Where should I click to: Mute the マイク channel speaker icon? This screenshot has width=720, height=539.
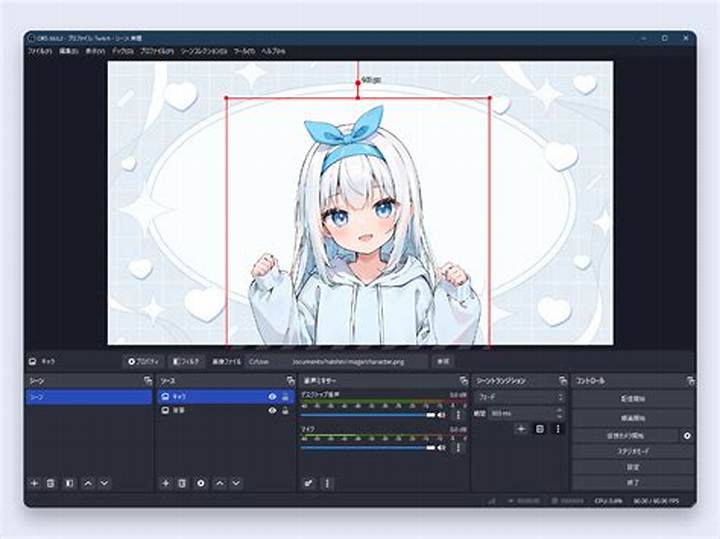click(x=442, y=448)
